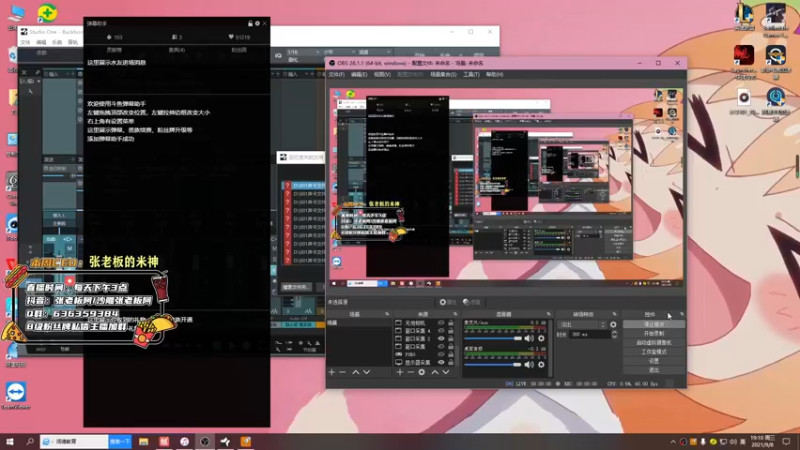This screenshot has height=450, width=800.
Task: Open the green 360 desktop shortcut
Action: (x=47, y=13)
